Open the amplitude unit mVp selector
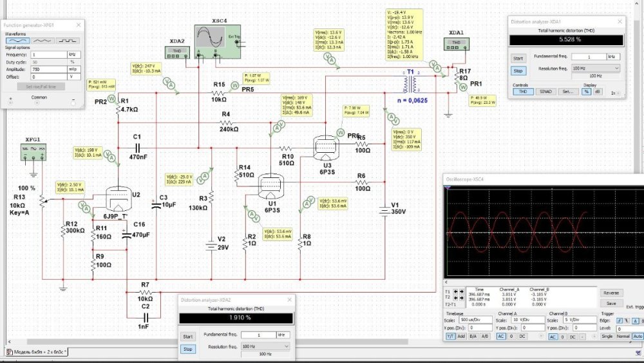 click(x=74, y=69)
